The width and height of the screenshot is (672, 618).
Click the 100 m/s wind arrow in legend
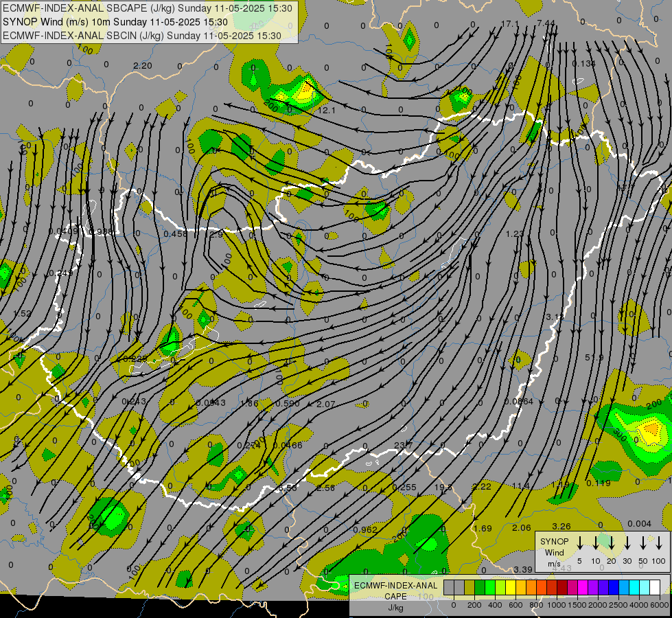659,543
